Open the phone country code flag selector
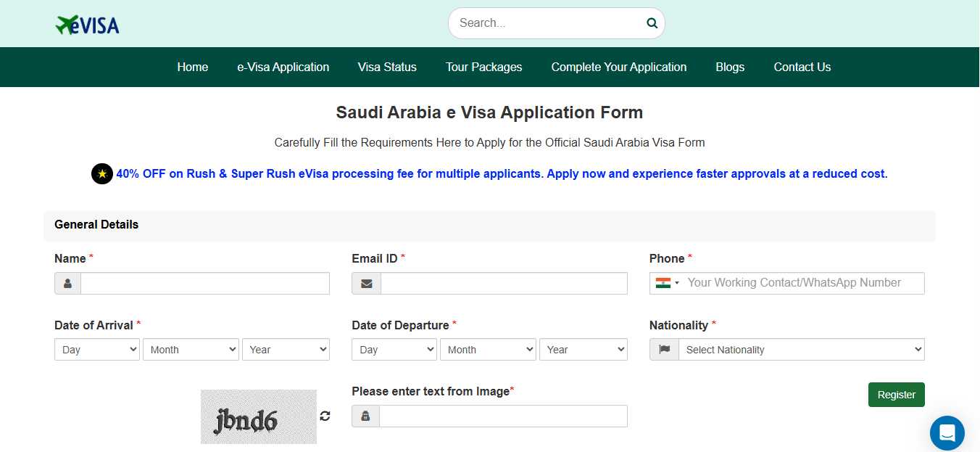 (667, 283)
